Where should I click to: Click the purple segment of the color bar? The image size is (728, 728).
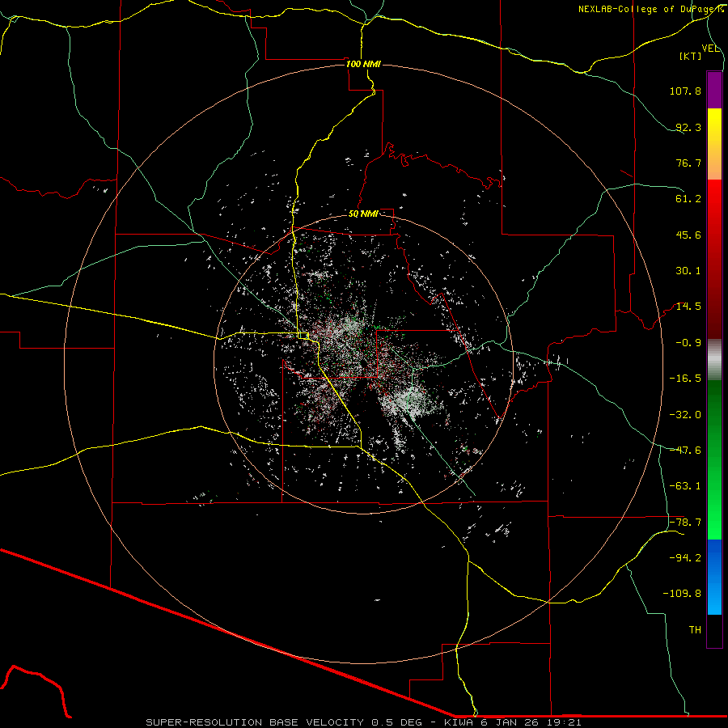click(714, 90)
